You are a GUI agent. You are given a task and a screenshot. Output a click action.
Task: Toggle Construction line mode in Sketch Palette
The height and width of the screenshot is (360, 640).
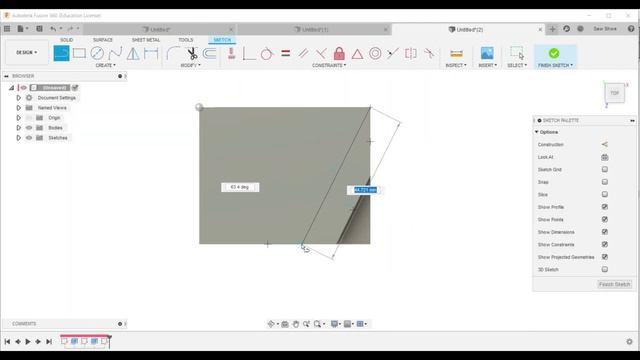(x=604, y=144)
